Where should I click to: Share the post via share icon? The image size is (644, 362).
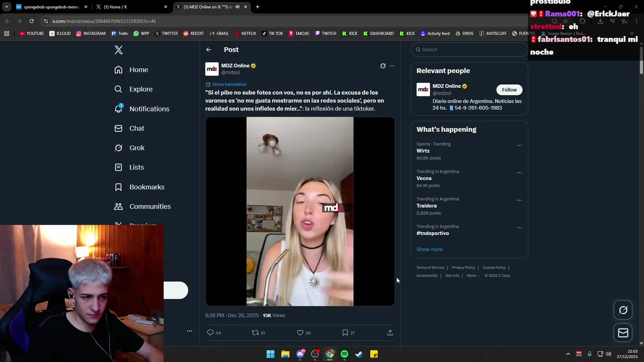(x=390, y=332)
